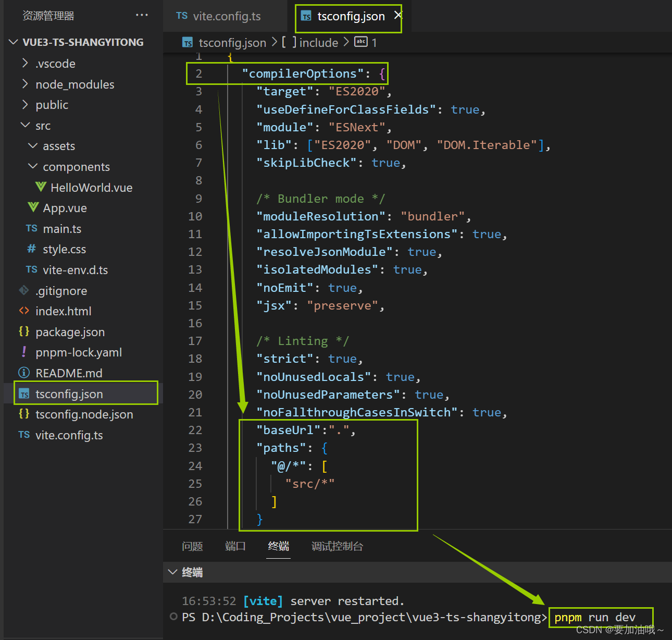Select tsconfig.json in the explorer tree

click(69, 394)
